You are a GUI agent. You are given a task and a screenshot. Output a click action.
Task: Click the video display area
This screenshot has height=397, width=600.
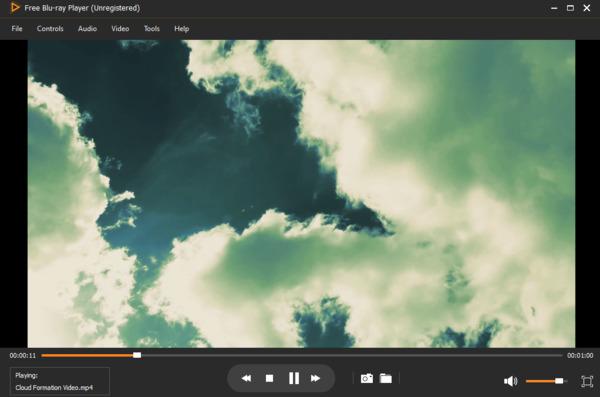tap(301, 194)
